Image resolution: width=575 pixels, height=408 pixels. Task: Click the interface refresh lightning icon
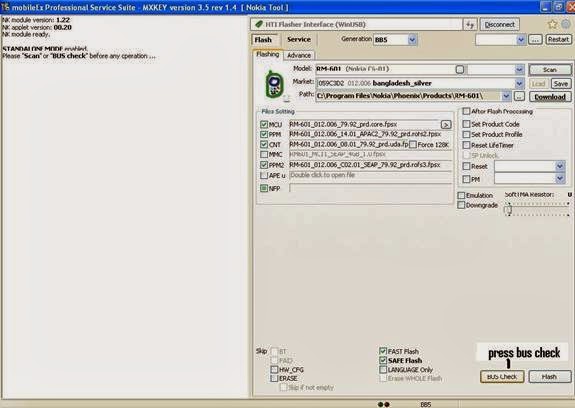[470, 25]
